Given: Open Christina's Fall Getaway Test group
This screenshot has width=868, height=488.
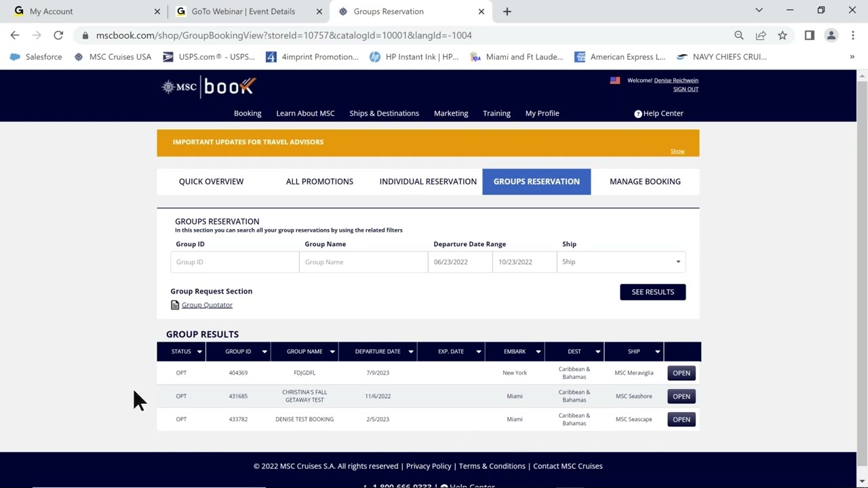Looking at the screenshot, I should click(682, 396).
